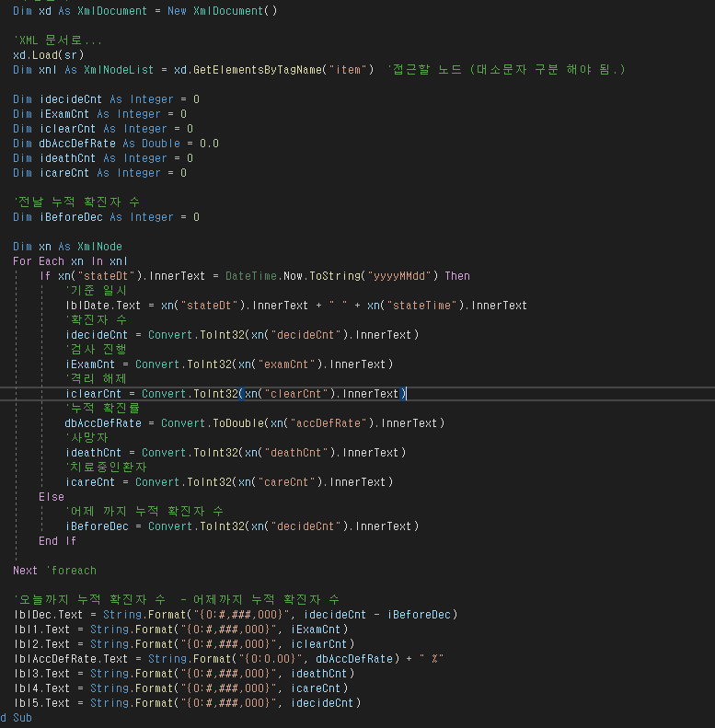Image resolution: width=715 pixels, height=728 pixels.
Task: Click the 'foreach comment after Next
Action: point(71,571)
